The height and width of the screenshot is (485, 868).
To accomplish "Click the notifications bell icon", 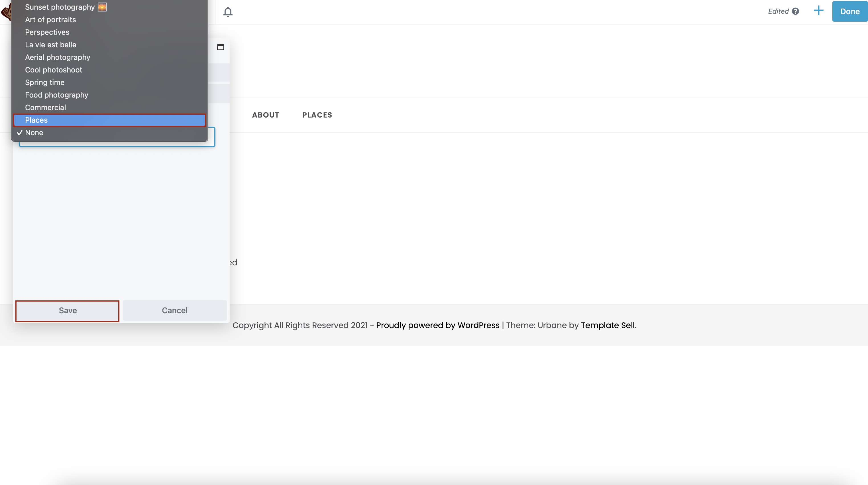I will point(228,12).
